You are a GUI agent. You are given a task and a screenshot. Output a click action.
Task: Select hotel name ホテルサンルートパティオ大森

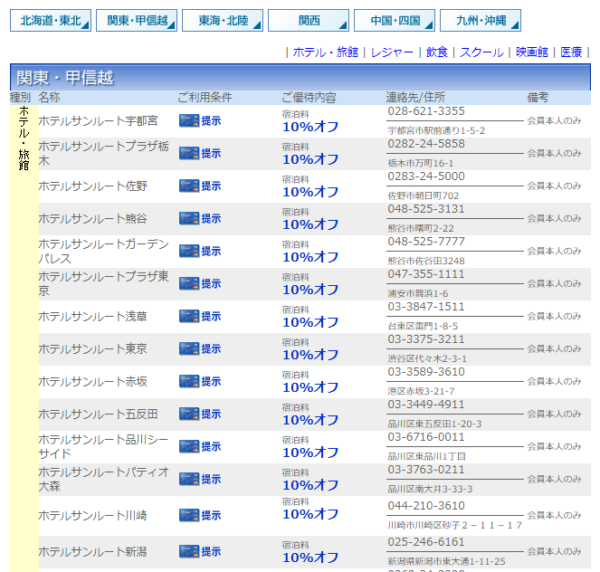click(x=103, y=479)
